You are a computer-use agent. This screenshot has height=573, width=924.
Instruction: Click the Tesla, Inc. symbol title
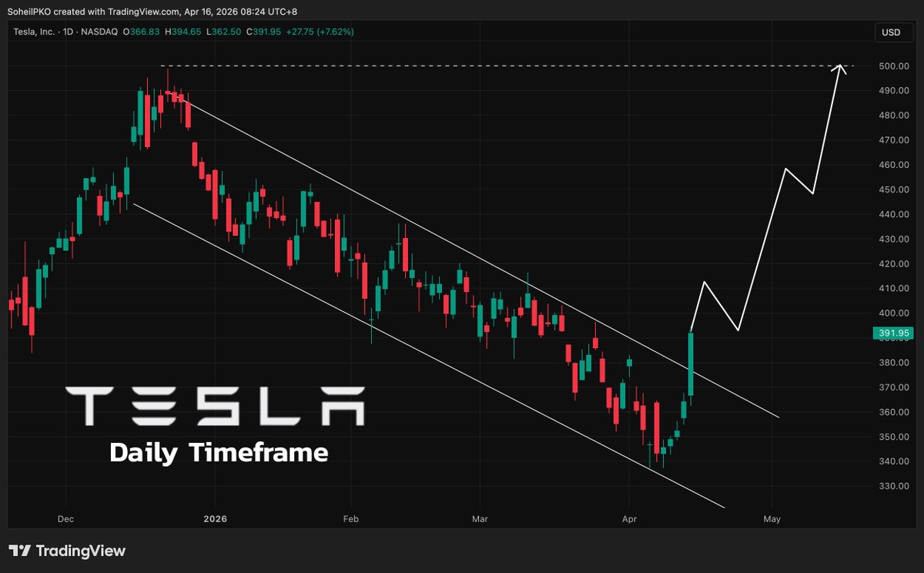pyautogui.click(x=32, y=32)
